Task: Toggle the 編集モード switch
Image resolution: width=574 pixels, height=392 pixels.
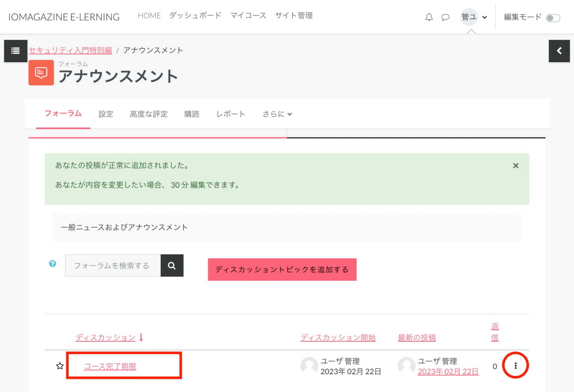Action: (x=553, y=18)
